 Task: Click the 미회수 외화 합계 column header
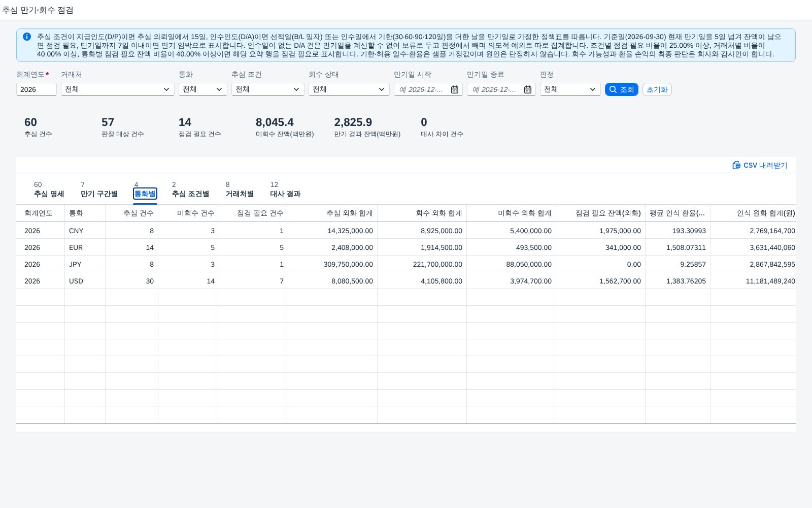pyautogui.click(x=512, y=213)
